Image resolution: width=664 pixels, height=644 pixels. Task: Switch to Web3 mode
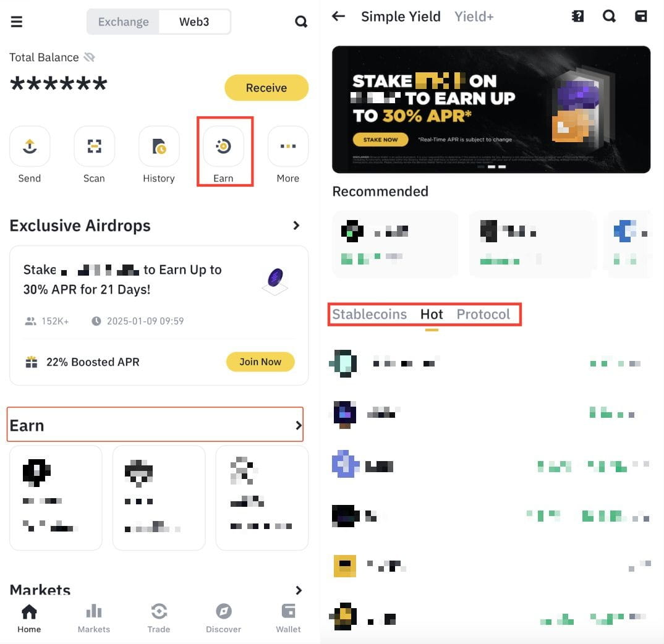194,22
